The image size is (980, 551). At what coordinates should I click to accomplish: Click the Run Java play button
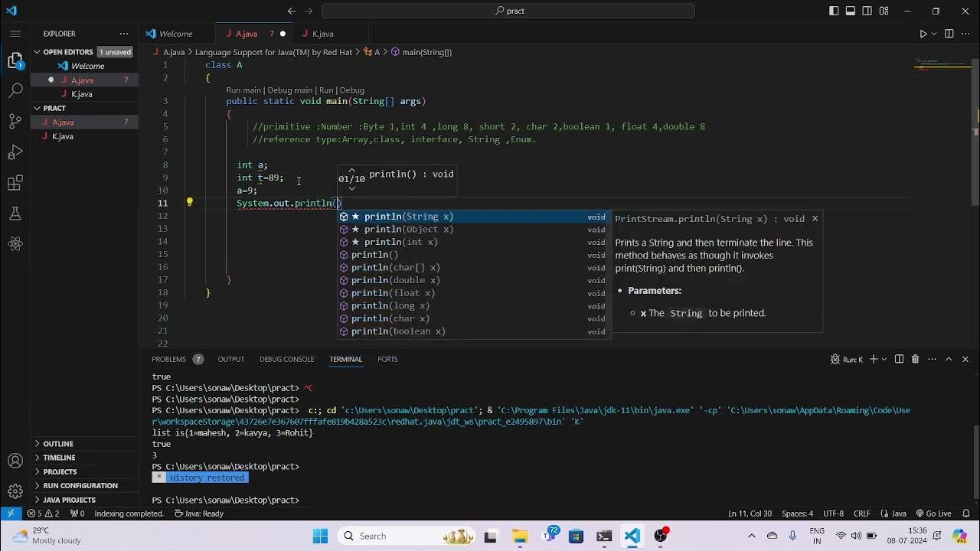[x=923, y=34]
